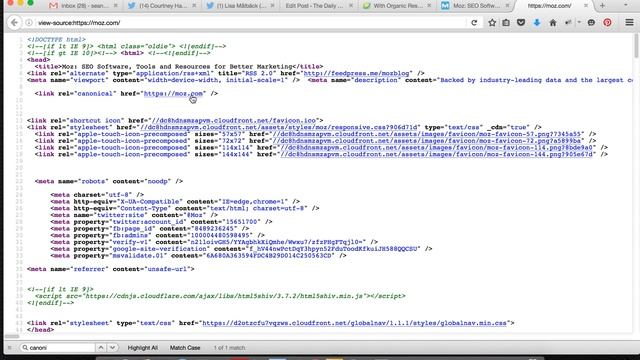Viewport: 640px width, 360px height.
Task: Open the downloads arrow icon
Action: pos(537,23)
